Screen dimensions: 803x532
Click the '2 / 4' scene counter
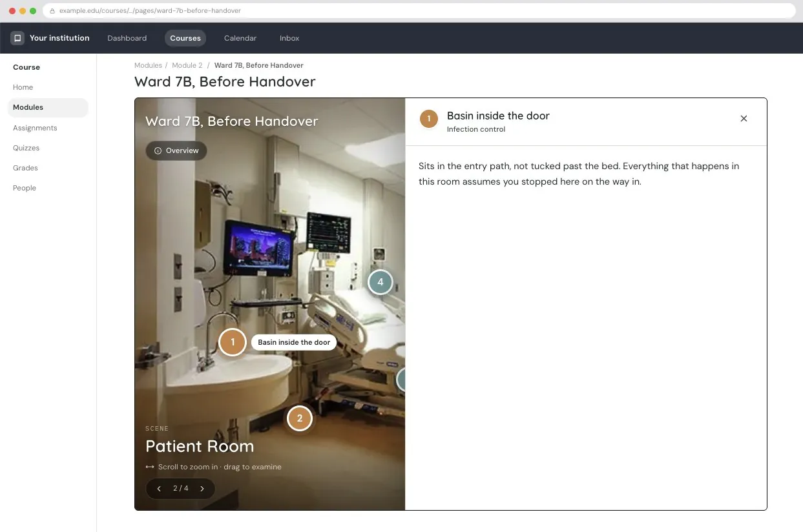181,489
